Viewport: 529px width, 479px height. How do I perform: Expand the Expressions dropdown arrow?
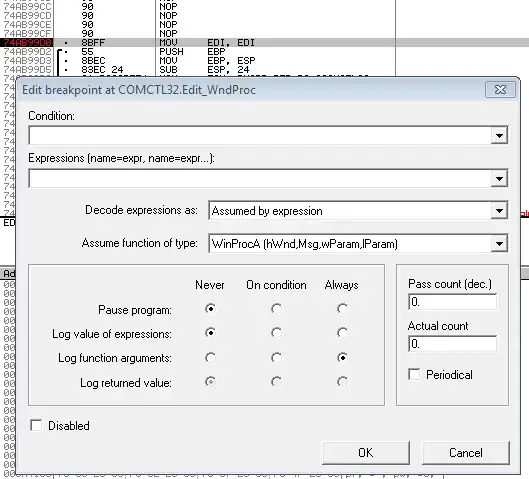[499, 178]
